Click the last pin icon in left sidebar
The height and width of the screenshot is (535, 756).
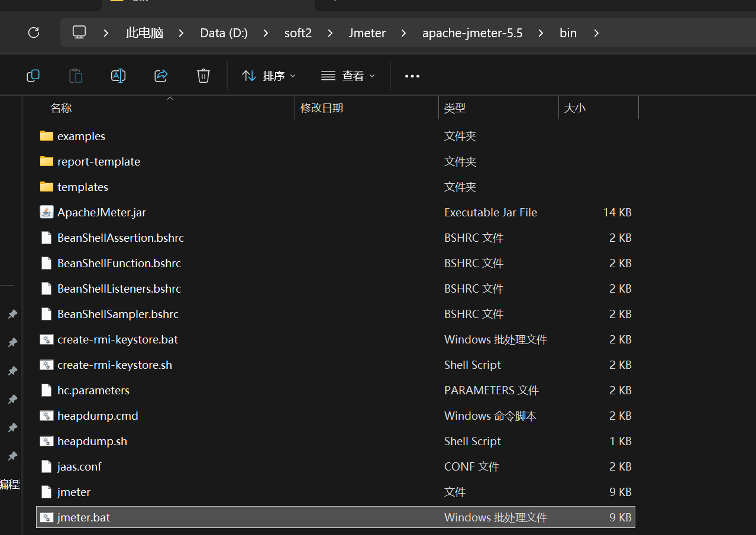[x=12, y=456]
